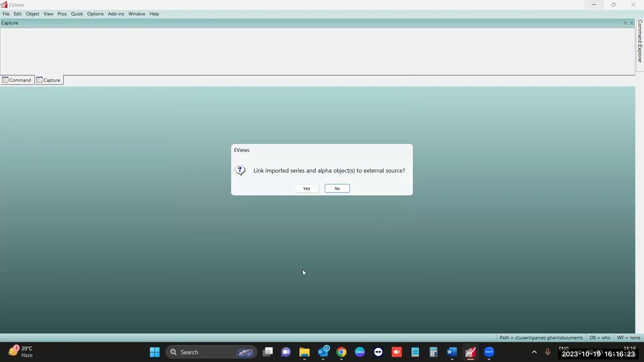Open Calculator from the taskbar

[x=433, y=352]
